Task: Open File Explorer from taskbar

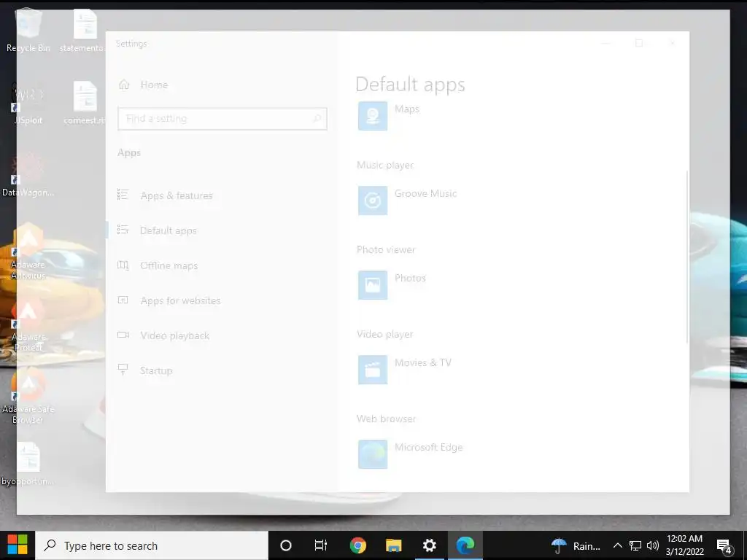Action: click(393, 545)
